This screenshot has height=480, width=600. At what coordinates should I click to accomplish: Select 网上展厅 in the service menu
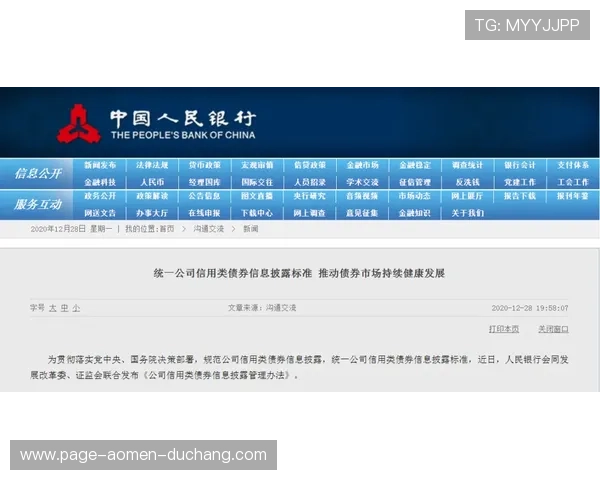pos(467,196)
